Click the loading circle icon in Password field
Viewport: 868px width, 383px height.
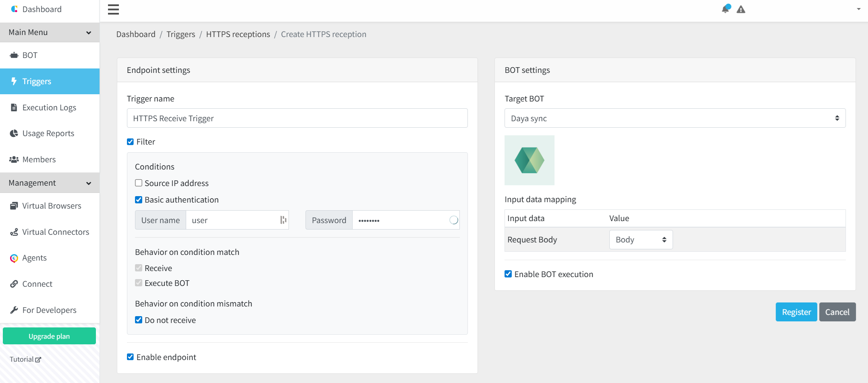[x=454, y=220]
